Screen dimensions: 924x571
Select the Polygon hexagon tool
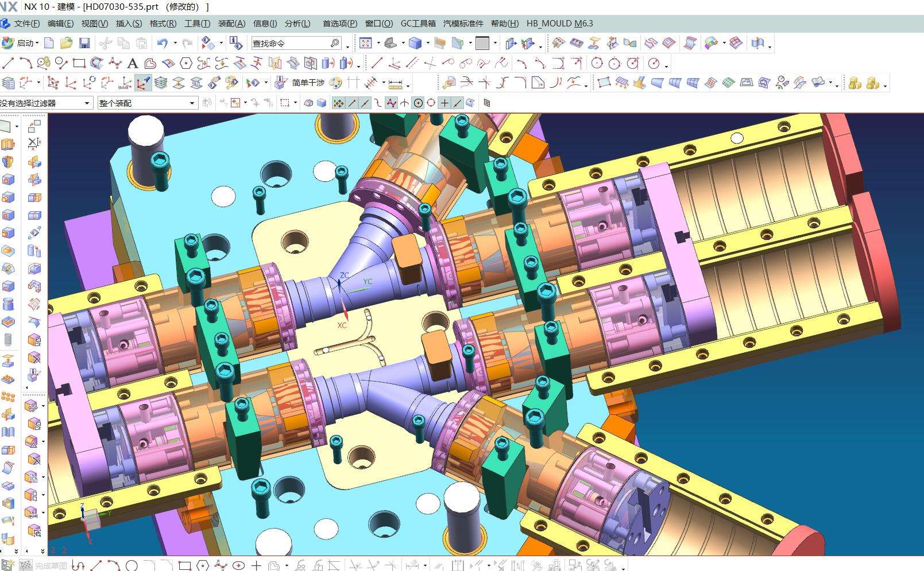coord(185,63)
